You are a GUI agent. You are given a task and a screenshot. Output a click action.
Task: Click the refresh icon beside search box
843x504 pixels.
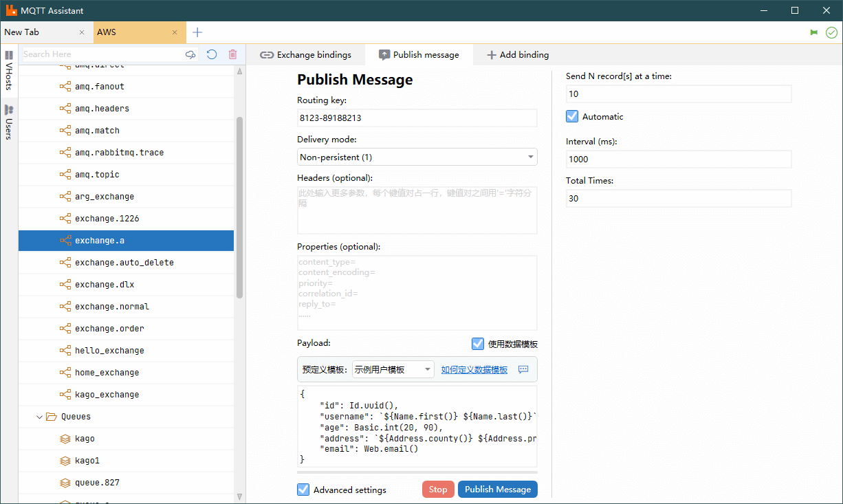click(x=212, y=54)
